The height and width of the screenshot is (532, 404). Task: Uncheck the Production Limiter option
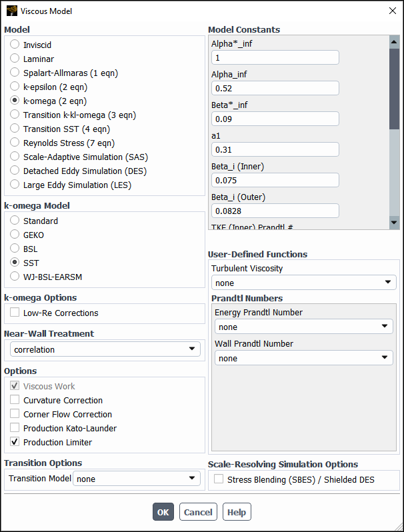click(x=15, y=442)
